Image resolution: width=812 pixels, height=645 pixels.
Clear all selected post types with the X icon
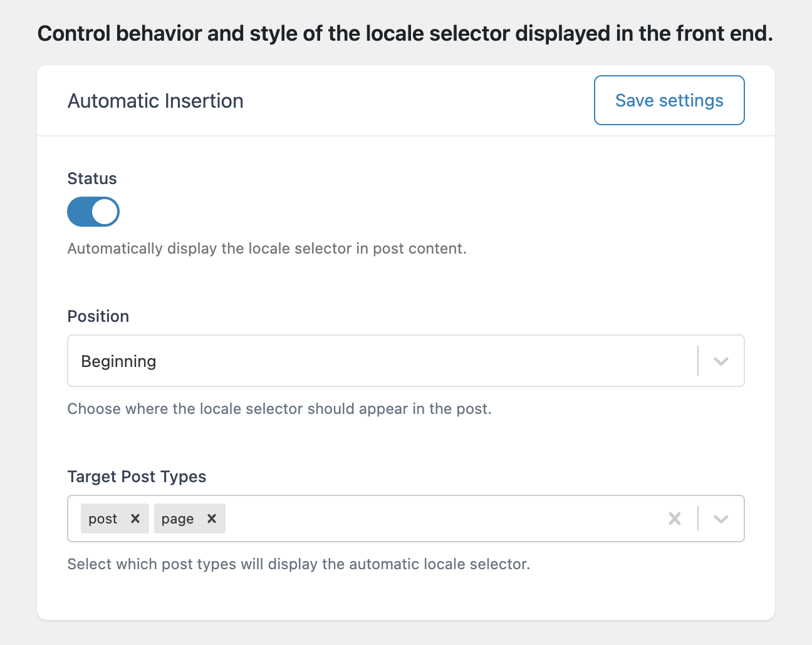(x=674, y=519)
